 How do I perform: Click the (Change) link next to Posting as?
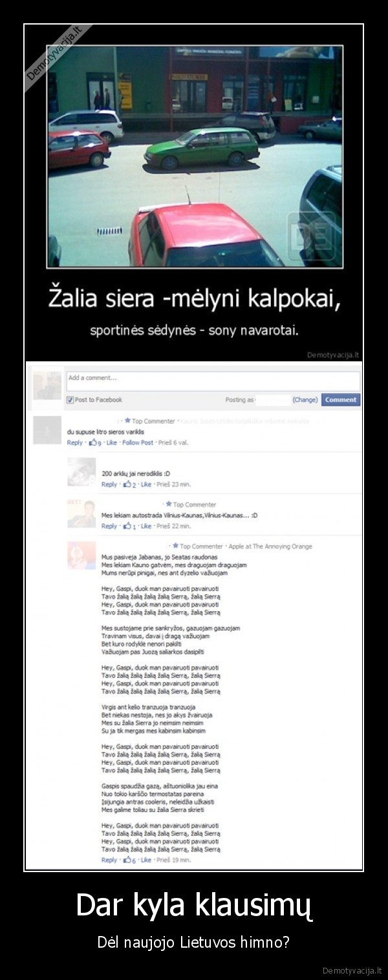pos(305,400)
